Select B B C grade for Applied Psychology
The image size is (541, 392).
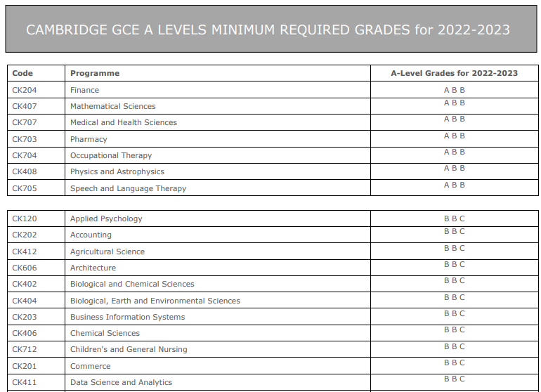(455, 218)
